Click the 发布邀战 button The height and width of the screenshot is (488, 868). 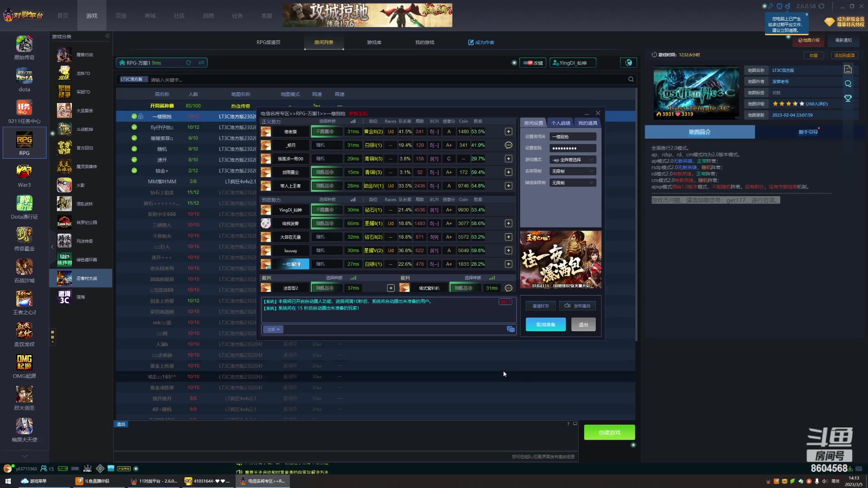[577, 306]
